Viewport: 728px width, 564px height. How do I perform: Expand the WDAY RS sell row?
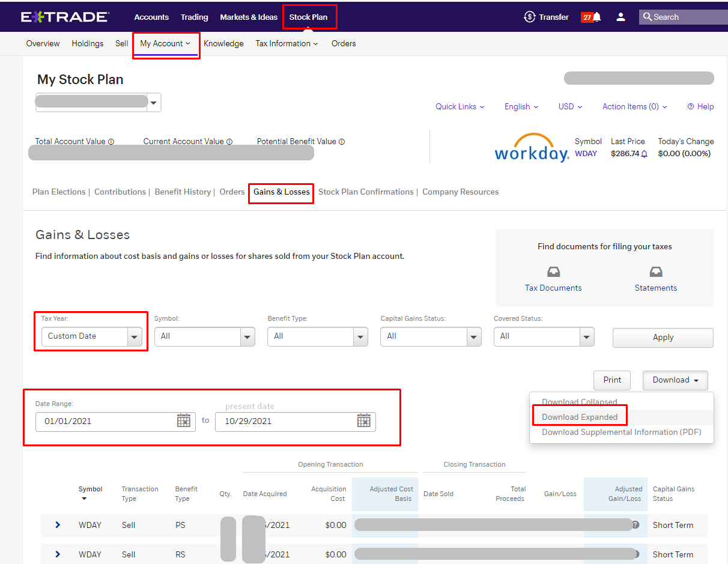click(58, 554)
